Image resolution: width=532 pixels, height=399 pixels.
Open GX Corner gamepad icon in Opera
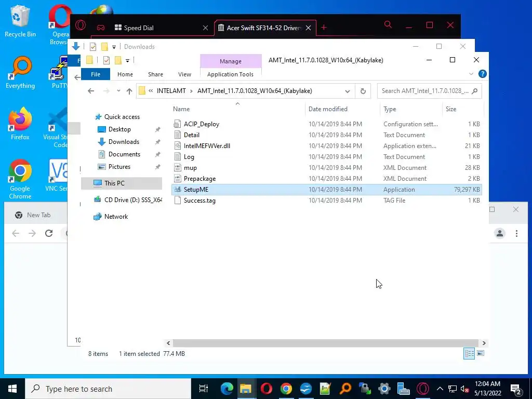(101, 28)
